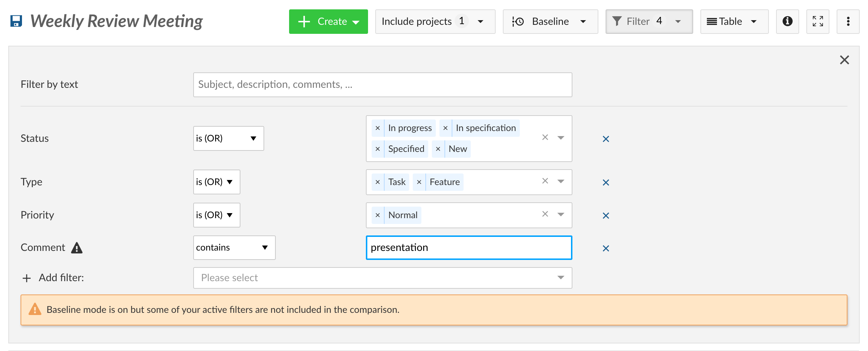Toggle the Filter panel button
This screenshot has width=868, height=351.
pyautogui.click(x=649, y=22)
